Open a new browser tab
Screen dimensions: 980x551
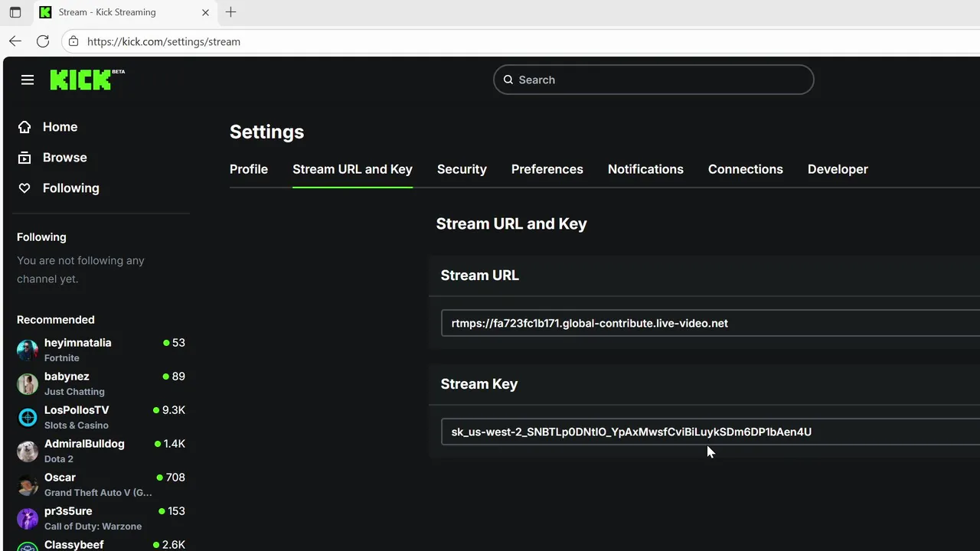[x=230, y=12]
